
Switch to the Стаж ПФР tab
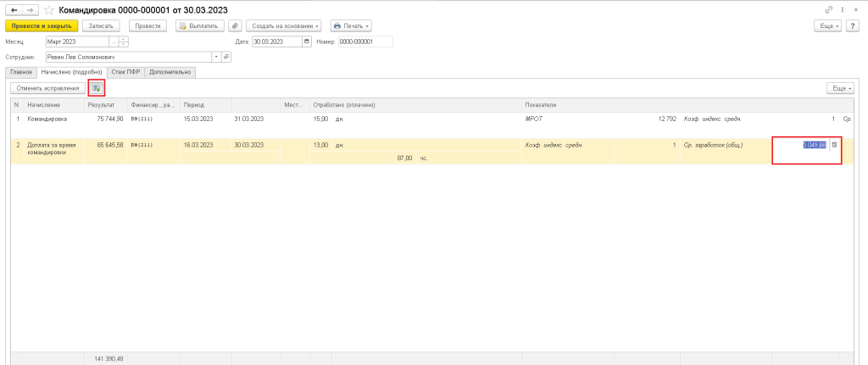(125, 72)
